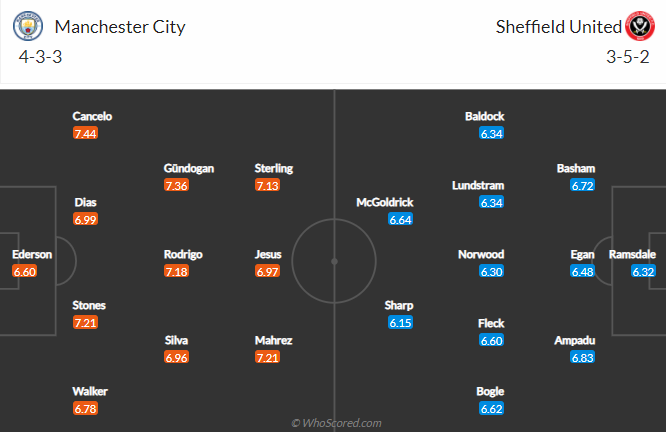
Task: Click Baldock's 6.34 rating badge
Action: tap(491, 133)
